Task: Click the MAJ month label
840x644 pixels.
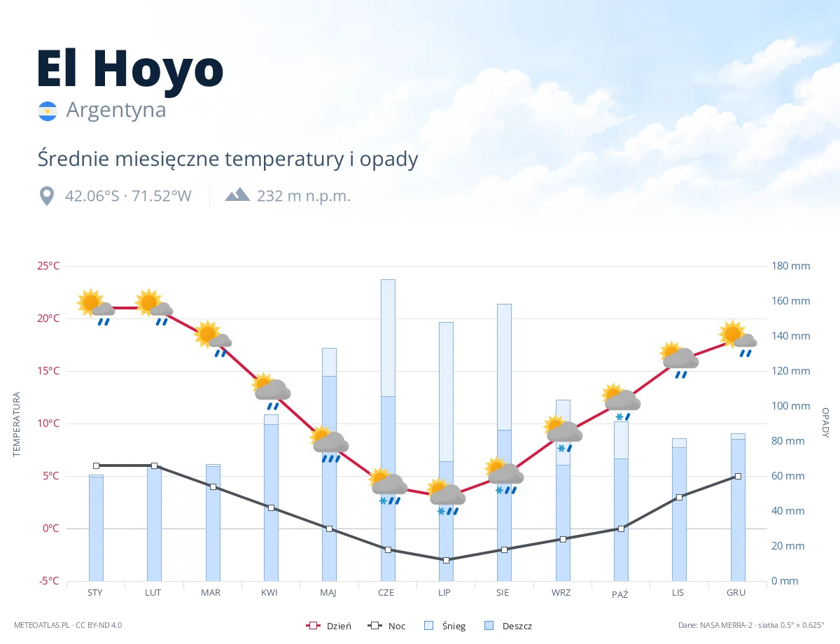Action: pos(328,592)
